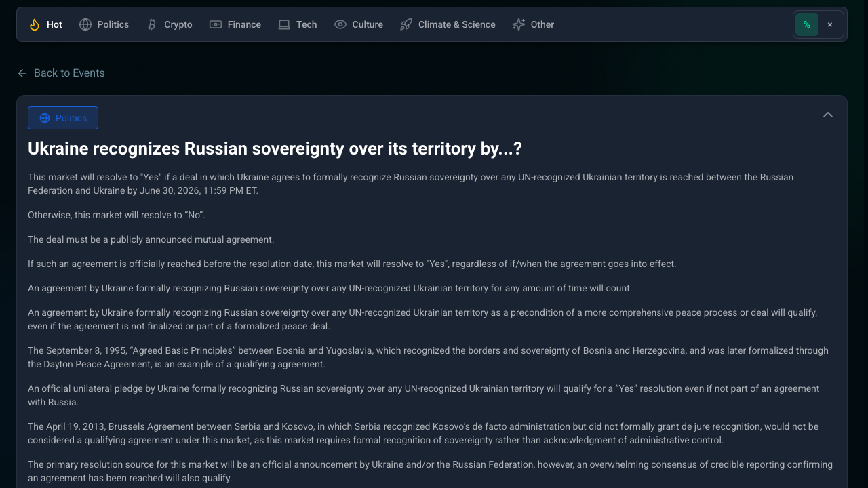The height and width of the screenshot is (488, 868).
Task: Click the Hot flame icon
Action: pos(35,24)
